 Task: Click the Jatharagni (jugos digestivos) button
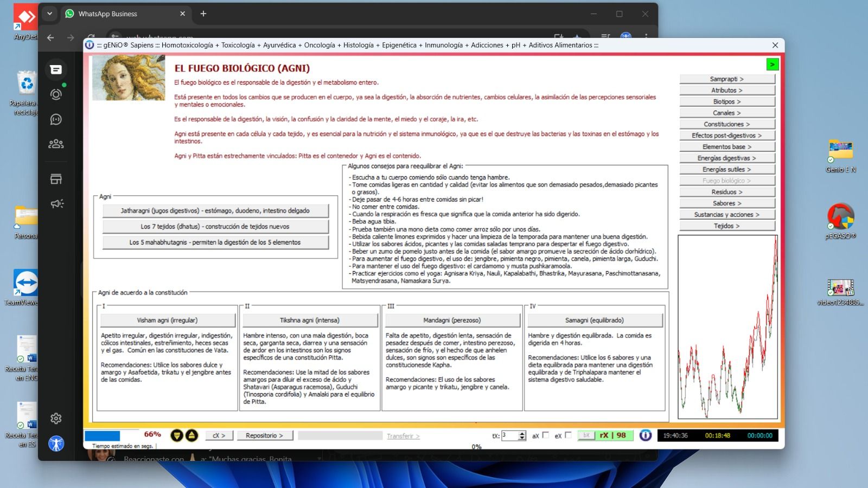[x=215, y=211]
